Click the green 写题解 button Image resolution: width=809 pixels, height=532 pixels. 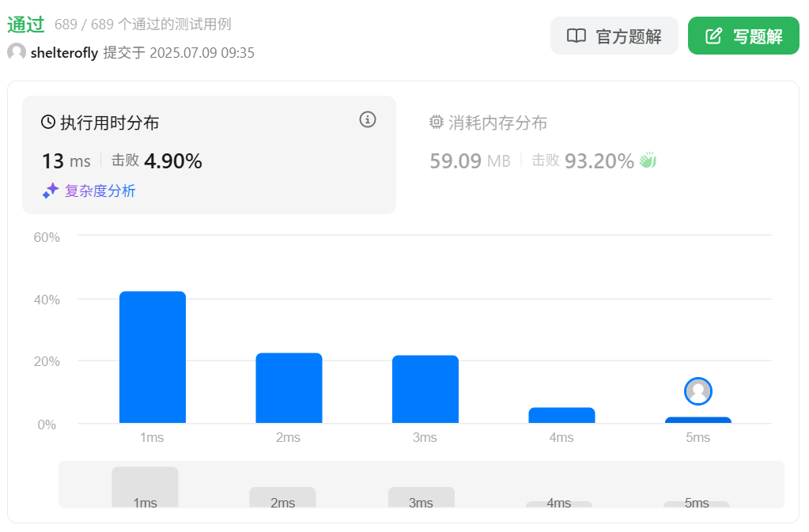743,36
